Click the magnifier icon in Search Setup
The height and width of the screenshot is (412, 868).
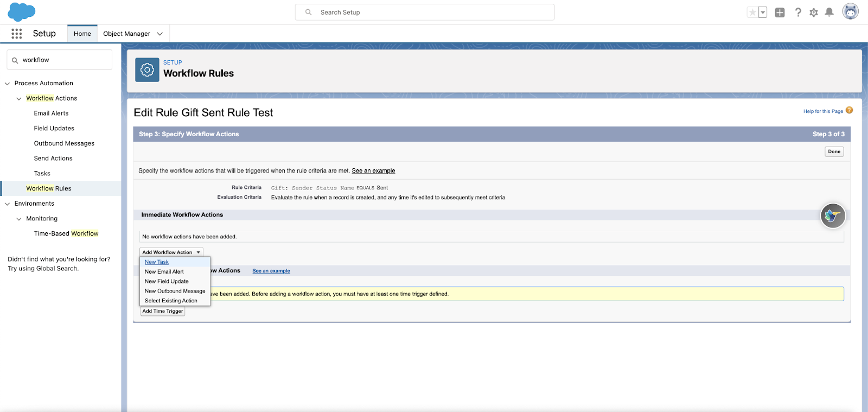(308, 12)
